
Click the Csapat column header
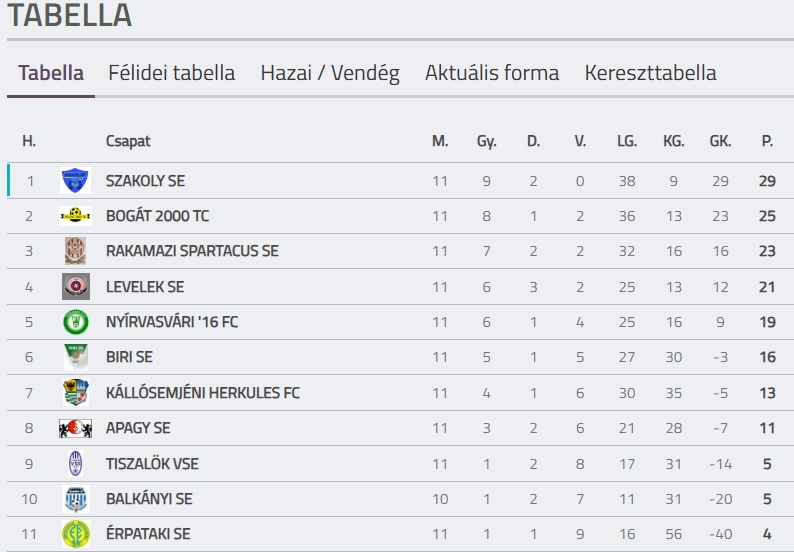point(128,141)
